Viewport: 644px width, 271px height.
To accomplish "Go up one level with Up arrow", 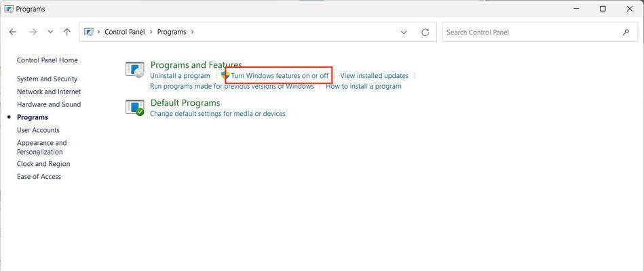I will tap(67, 32).
